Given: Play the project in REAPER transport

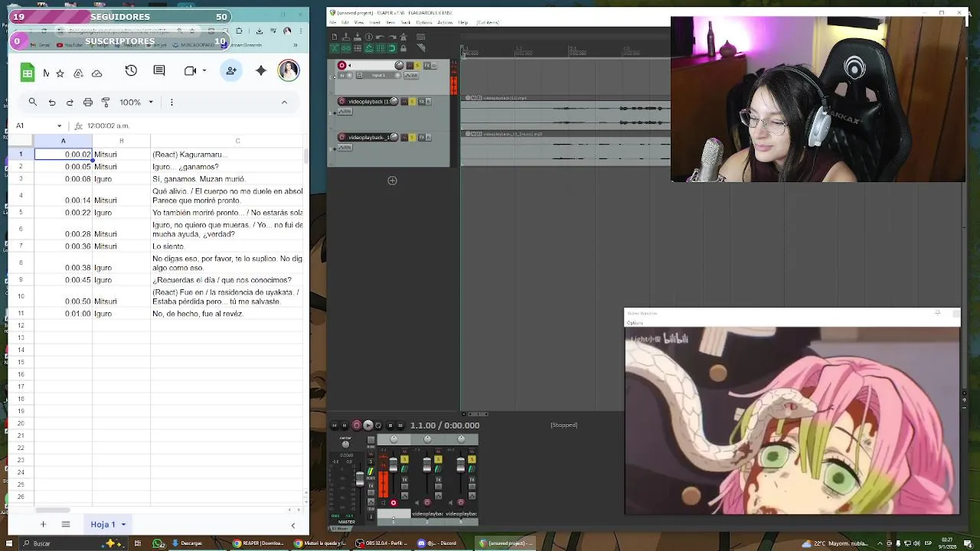Looking at the screenshot, I should [x=368, y=425].
